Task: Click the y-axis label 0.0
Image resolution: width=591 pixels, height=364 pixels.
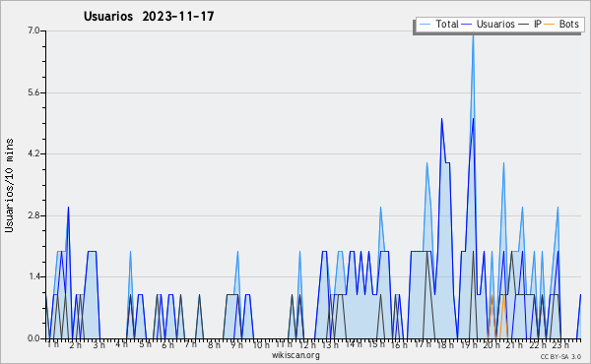Action: point(33,338)
